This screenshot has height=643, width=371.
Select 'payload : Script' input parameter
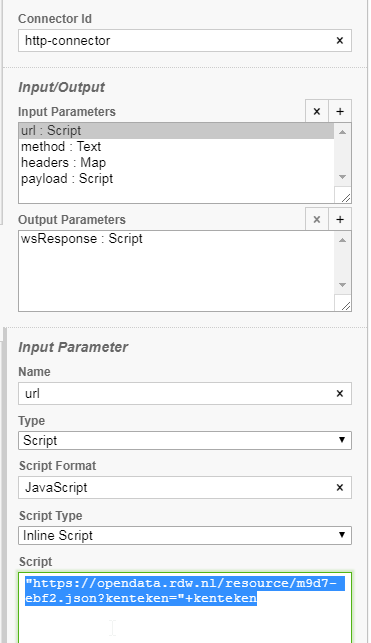coord(177,178)
